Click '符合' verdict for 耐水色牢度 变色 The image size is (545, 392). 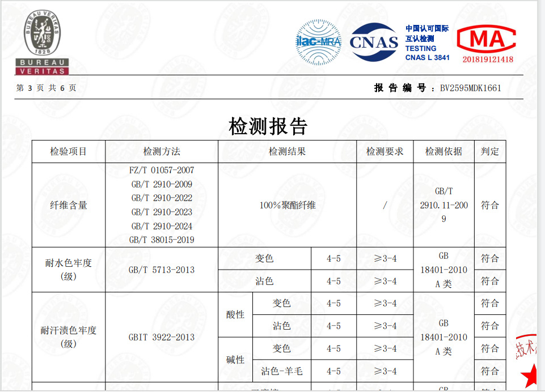point(490,258)
